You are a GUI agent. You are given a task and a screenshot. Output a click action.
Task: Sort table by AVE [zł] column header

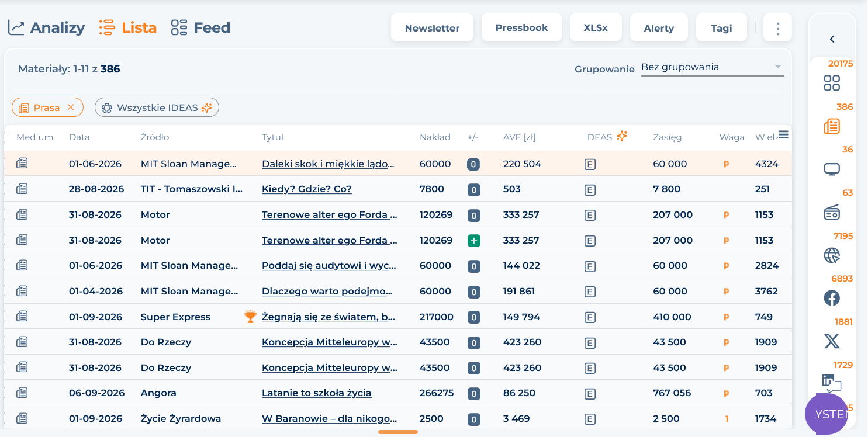pos(519,137)
